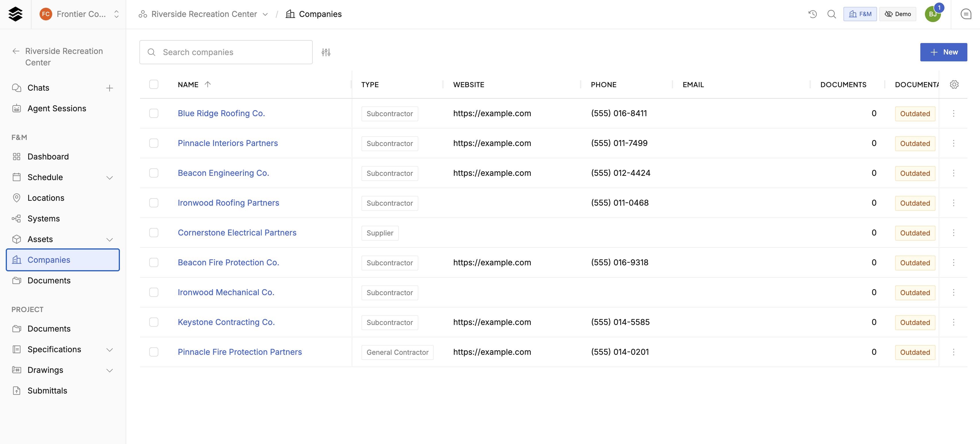
Task: Check the Pinnacle Fire Protection Partners row
Action: coord(154,352)
